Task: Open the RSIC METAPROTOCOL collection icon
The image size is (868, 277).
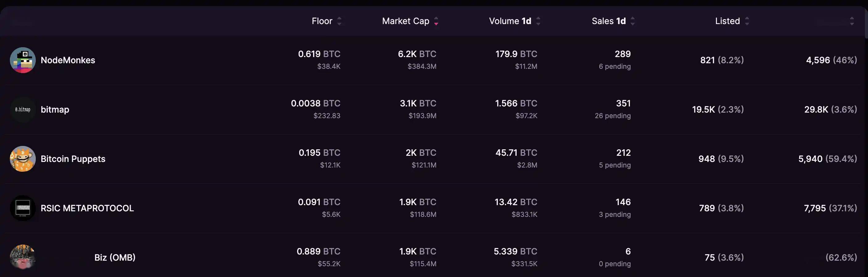Action: pos(23,208)
